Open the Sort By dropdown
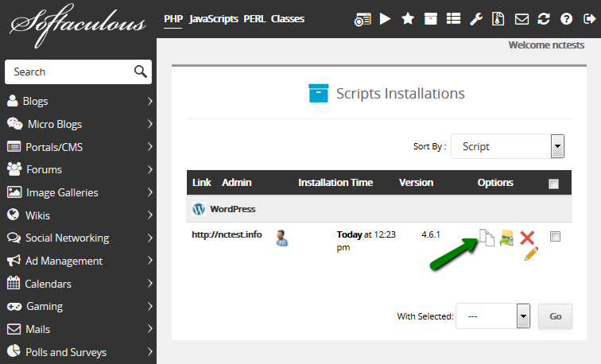The image size is (601, 364). tap(507, 146)
